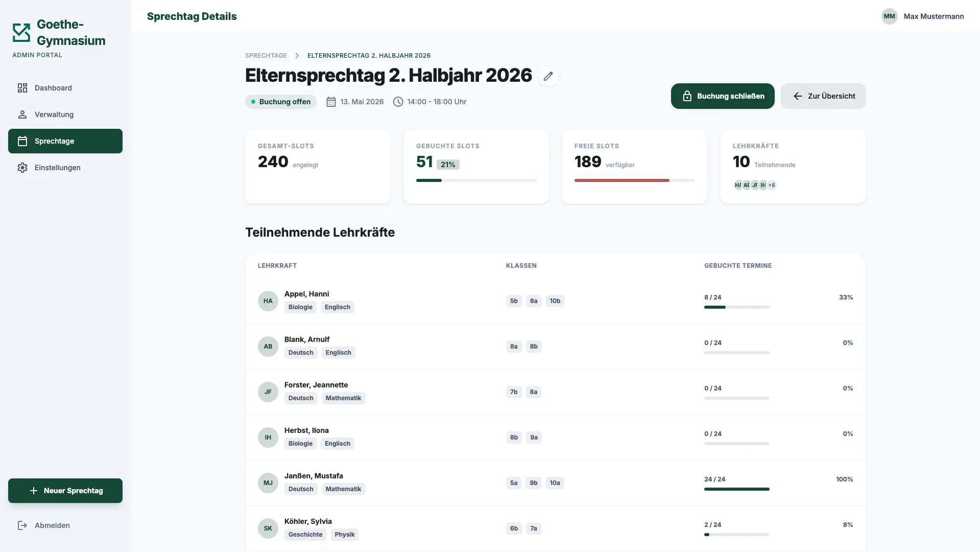This screenshot has width=980, height=552.
Task: Click the Zur Übersicht button
Action: point(823,96)
